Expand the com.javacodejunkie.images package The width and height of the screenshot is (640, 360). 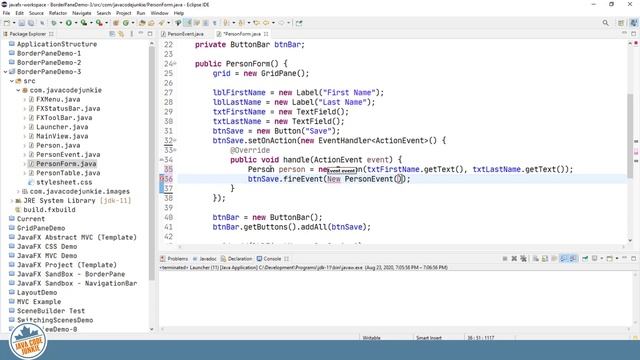(18, 191)
